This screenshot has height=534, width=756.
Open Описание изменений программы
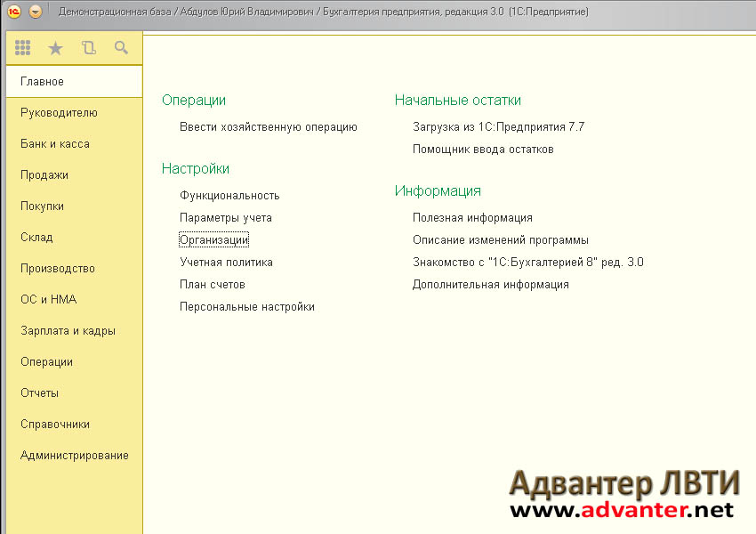click(501, 239)
